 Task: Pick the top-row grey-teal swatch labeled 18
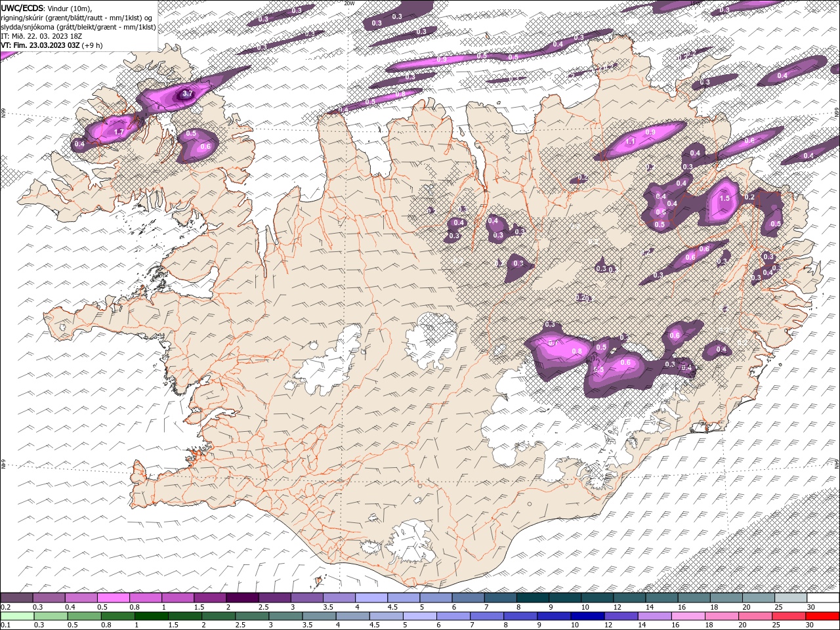coord(725,598)
